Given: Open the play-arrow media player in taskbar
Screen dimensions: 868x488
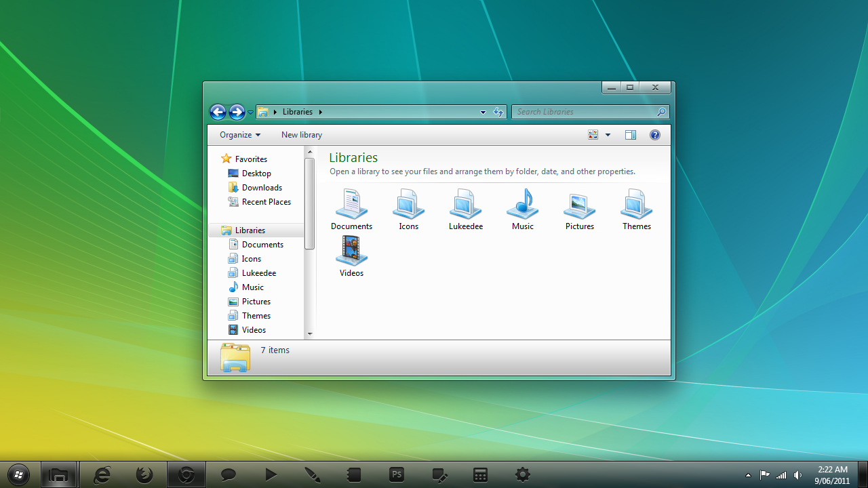Looking at the screenshot, I should coord(271,475).
